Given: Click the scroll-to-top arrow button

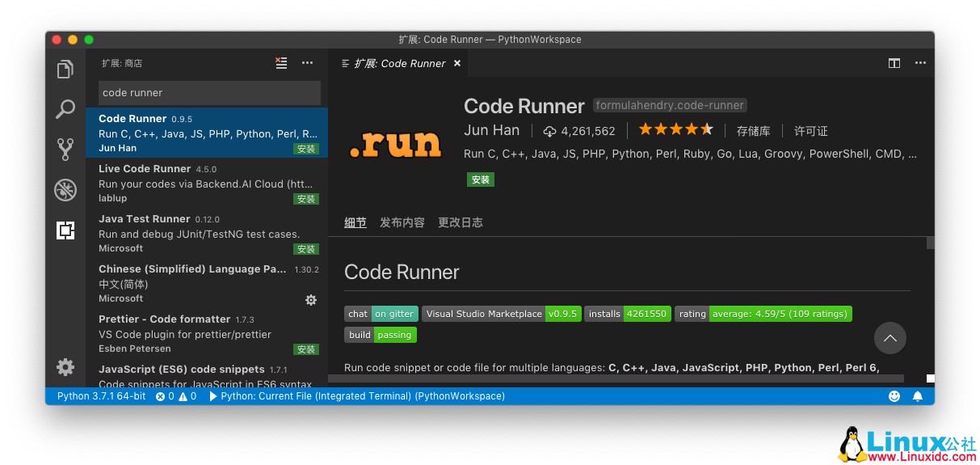Looking at the screenshot, I should 890,338.
